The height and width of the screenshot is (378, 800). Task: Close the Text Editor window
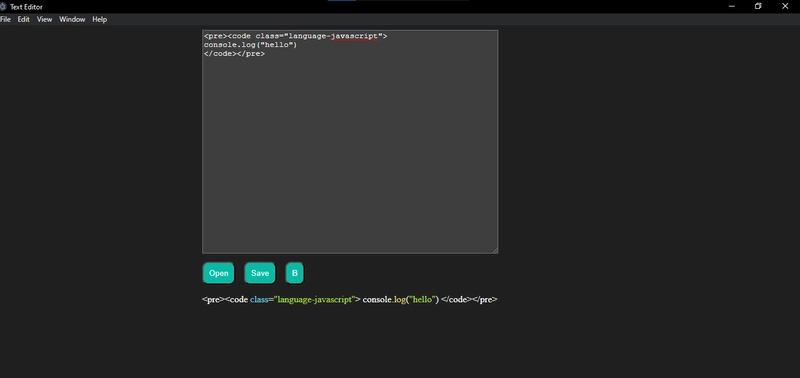[785, 6]
